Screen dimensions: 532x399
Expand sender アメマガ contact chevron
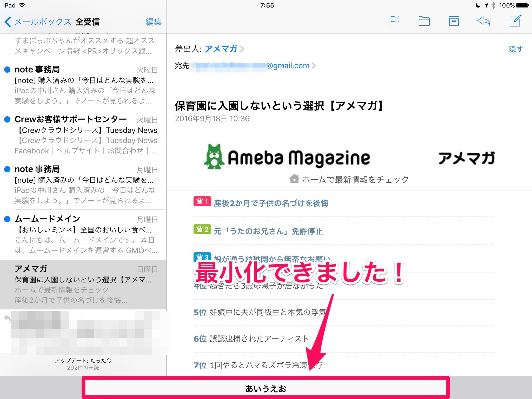tap(242, 49)
